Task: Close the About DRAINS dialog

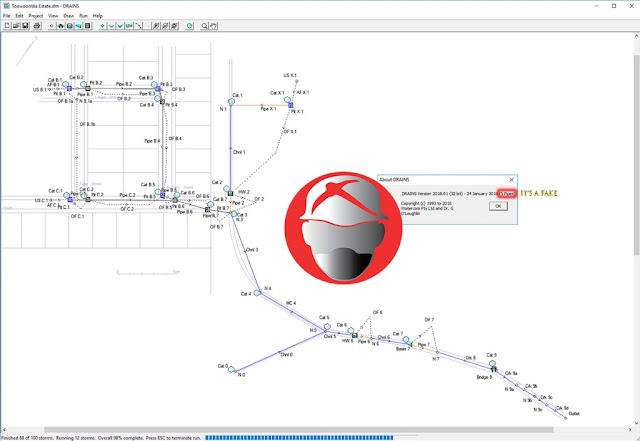Action: 511,180
